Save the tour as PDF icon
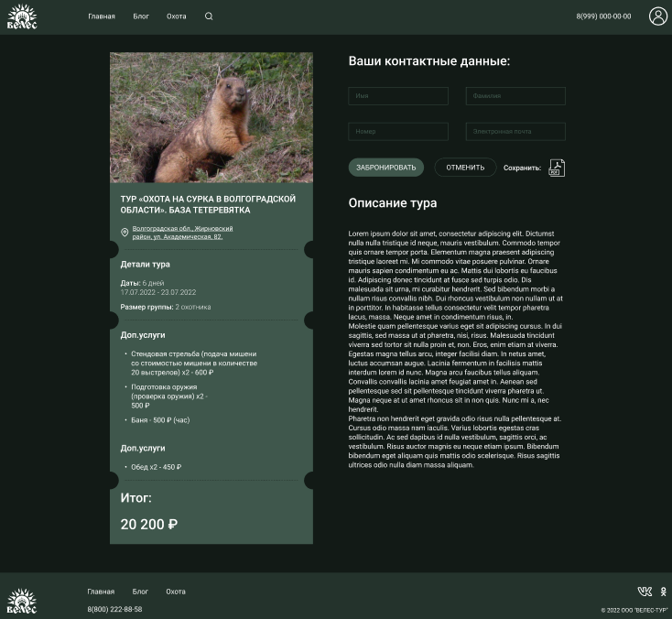Image resolution: width=672 pixels, height=619 pixels. tap(557, 168)
